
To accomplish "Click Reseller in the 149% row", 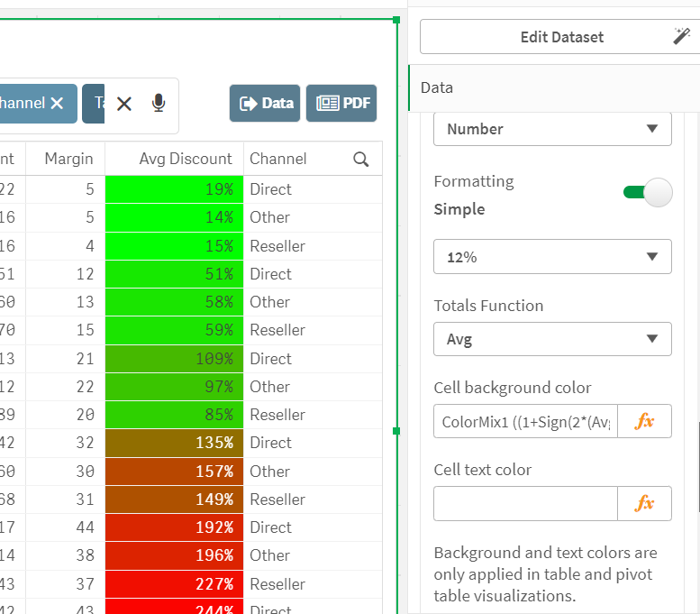I will pyautogui.click(x=277, y=499).
